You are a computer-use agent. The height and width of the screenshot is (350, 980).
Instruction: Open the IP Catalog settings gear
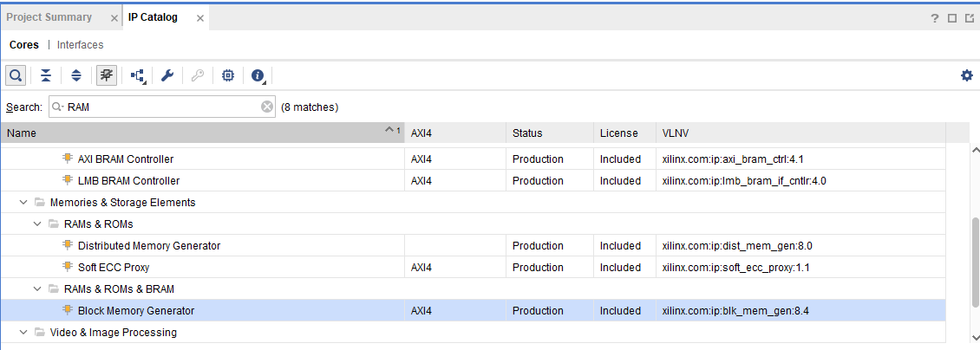pyautogui.click(x=967, y=75)
